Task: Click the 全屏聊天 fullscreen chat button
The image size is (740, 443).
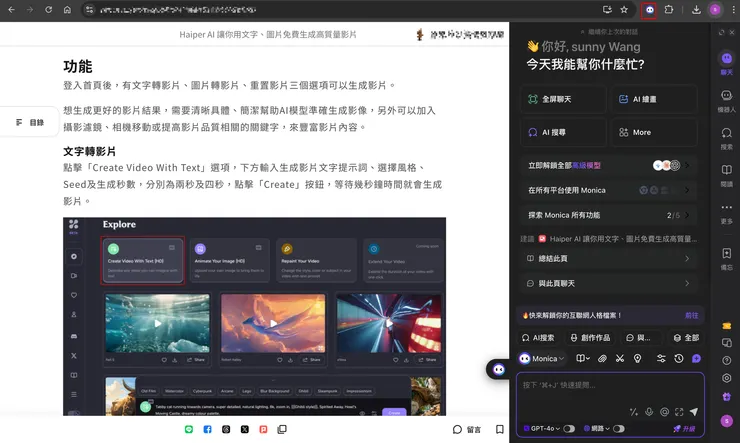Action: pyautogui.click(x=563, y=99)
